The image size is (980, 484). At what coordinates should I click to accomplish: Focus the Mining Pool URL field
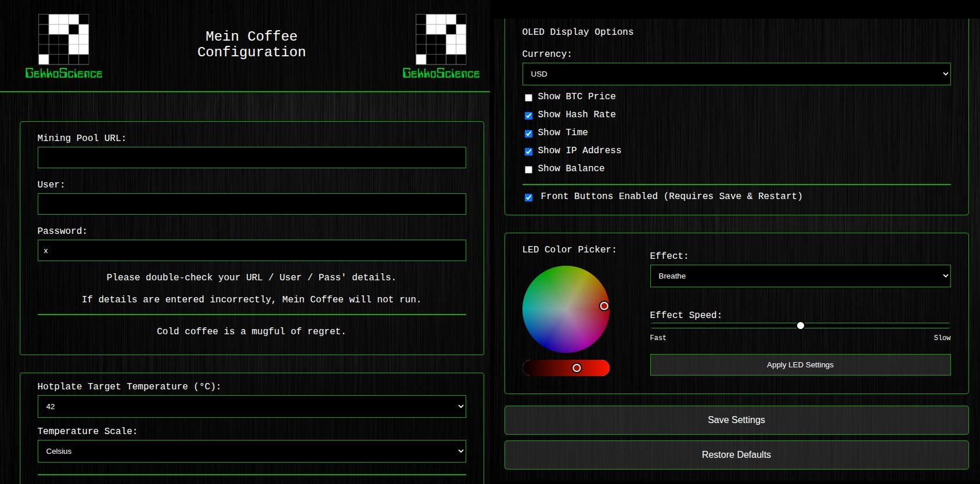click(x=251, y=157)
